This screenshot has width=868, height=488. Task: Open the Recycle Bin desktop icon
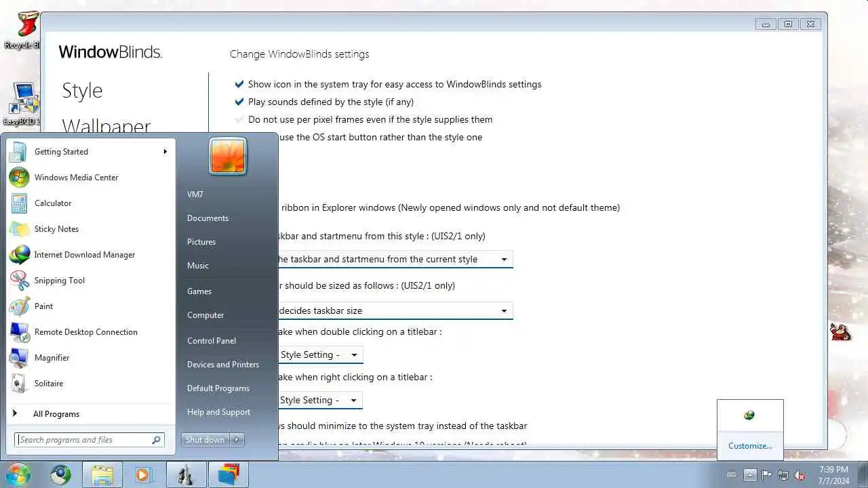26,30
